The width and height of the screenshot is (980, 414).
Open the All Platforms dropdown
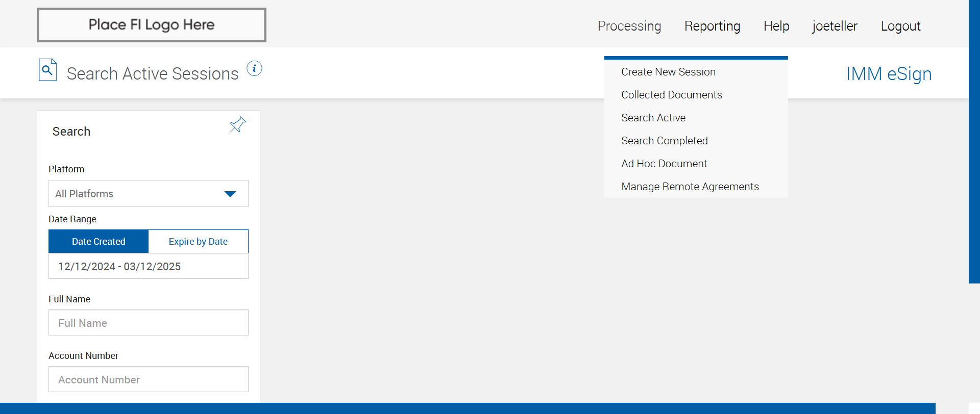click(138, 194)
